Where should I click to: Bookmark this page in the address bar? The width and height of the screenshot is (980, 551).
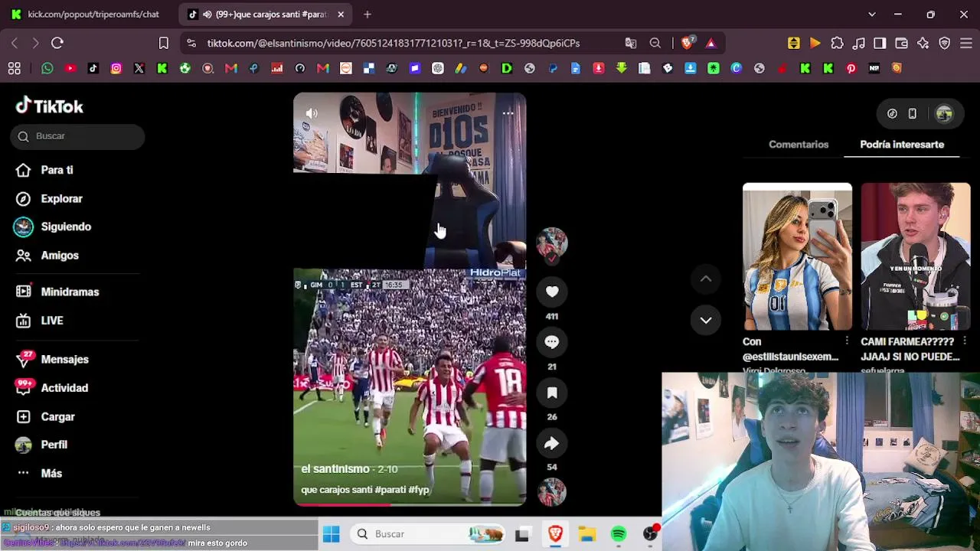coord(164,43)
